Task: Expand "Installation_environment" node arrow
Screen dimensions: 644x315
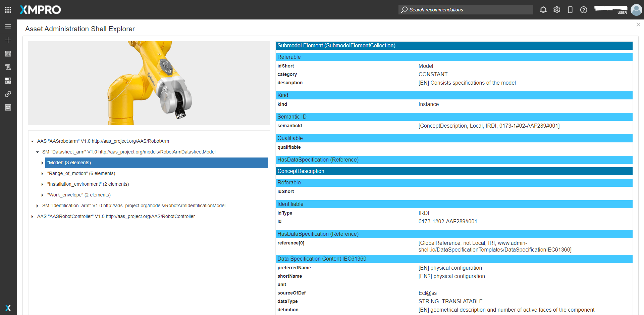Action: pos(42,184)
